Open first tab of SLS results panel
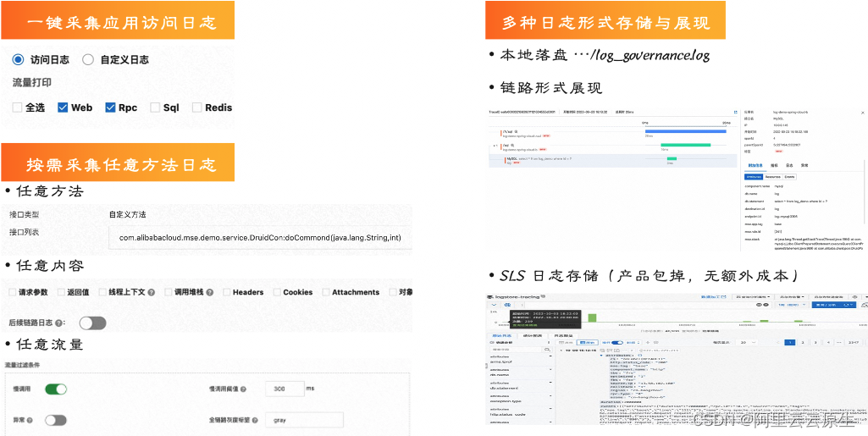The width and height of the screenshot is (868, 436). (x=501, y=336)
